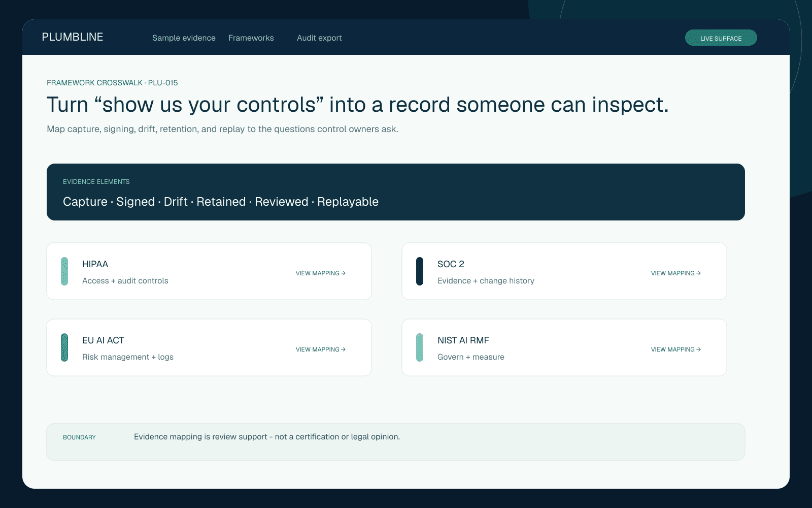
Task: Select the EU AI ACT card title
Action: point(103,340)
